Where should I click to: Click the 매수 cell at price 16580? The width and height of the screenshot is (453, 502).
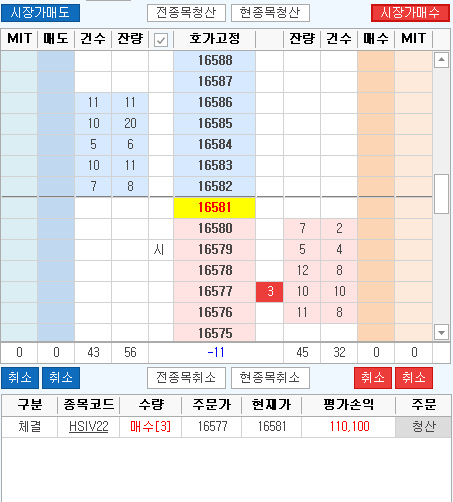click(x=376, y=229)
